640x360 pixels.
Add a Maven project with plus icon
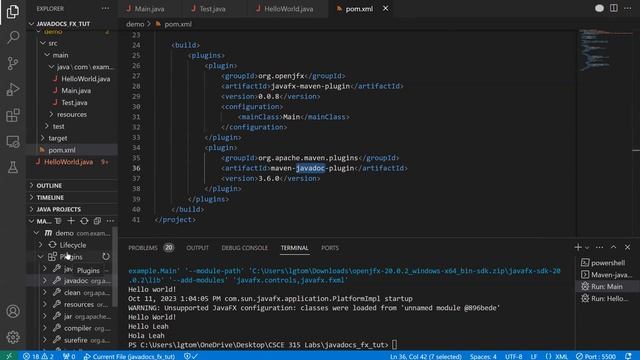click(71, 221)
